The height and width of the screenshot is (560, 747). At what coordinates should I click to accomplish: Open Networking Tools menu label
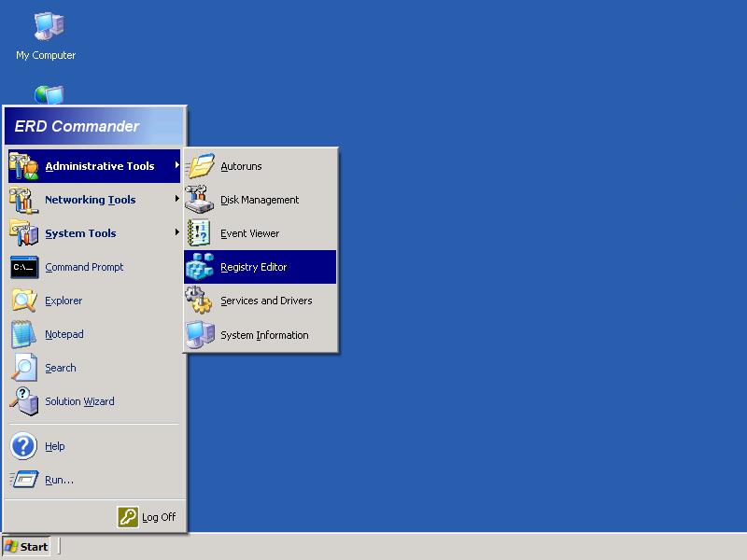pyautogui.click(x=91, y=200)
